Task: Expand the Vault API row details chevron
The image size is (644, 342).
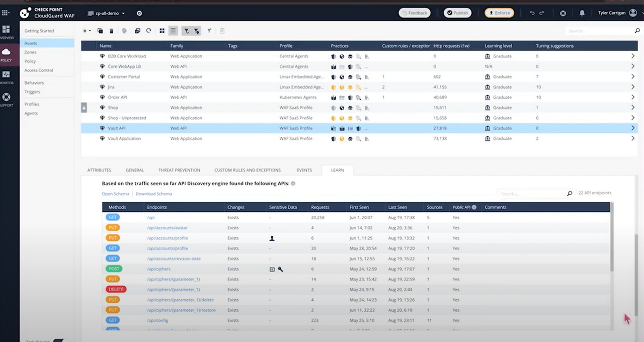Action: (633, 128)
